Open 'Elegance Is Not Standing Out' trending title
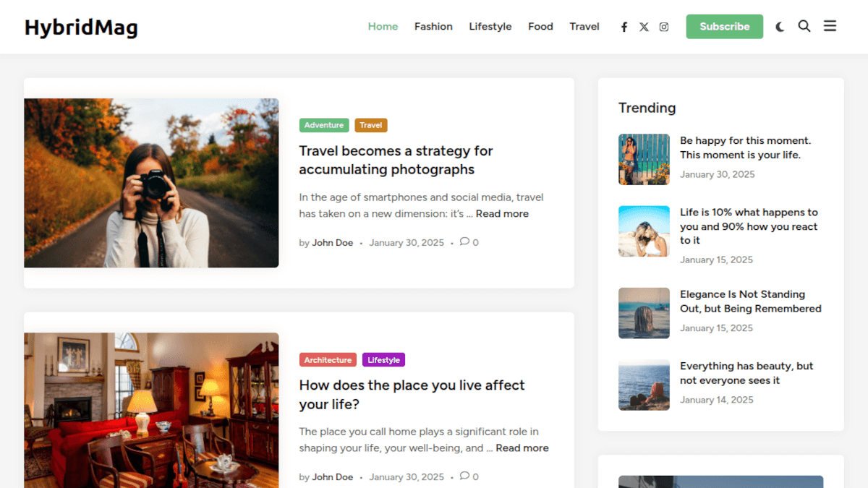The height and width of the screenshot is (488, 868). tap(751, 301)
